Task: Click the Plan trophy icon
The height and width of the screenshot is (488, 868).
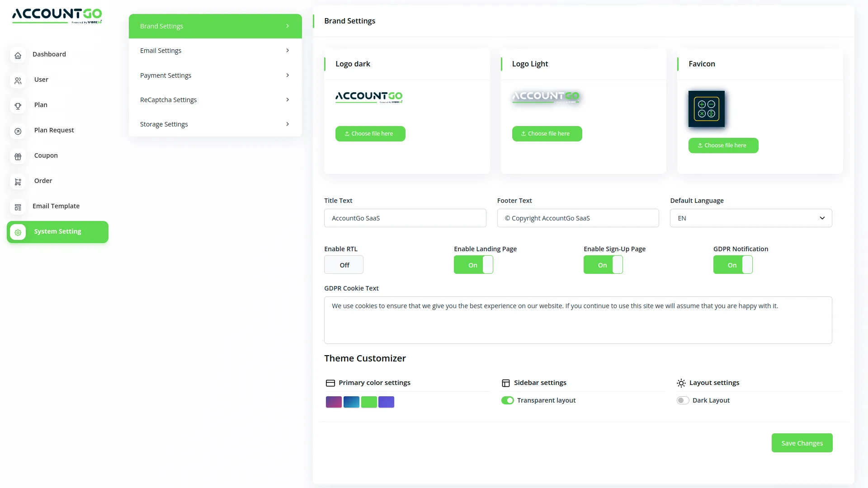Action: pos(18,106)
